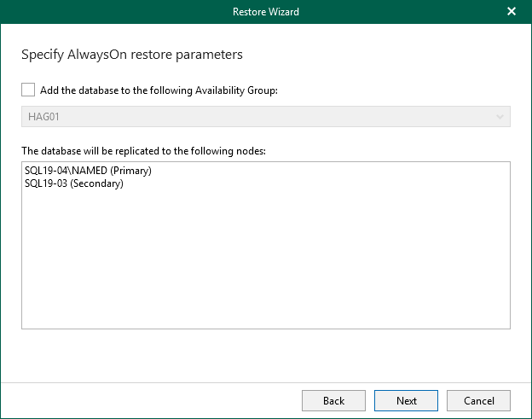Proceed with the Next button
Screen dimensions: 532x419
(x=406, y=400)
